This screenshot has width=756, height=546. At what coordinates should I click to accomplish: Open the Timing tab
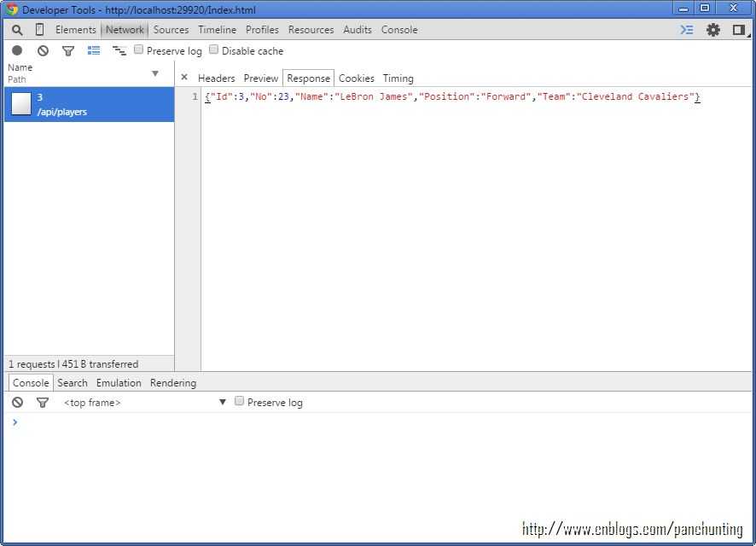398,78
